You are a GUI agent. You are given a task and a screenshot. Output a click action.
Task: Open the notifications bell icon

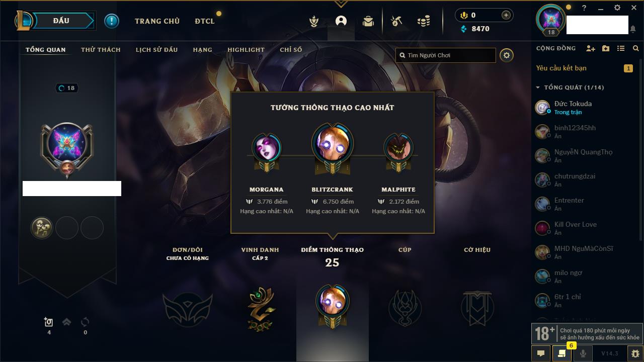(633, 29)
